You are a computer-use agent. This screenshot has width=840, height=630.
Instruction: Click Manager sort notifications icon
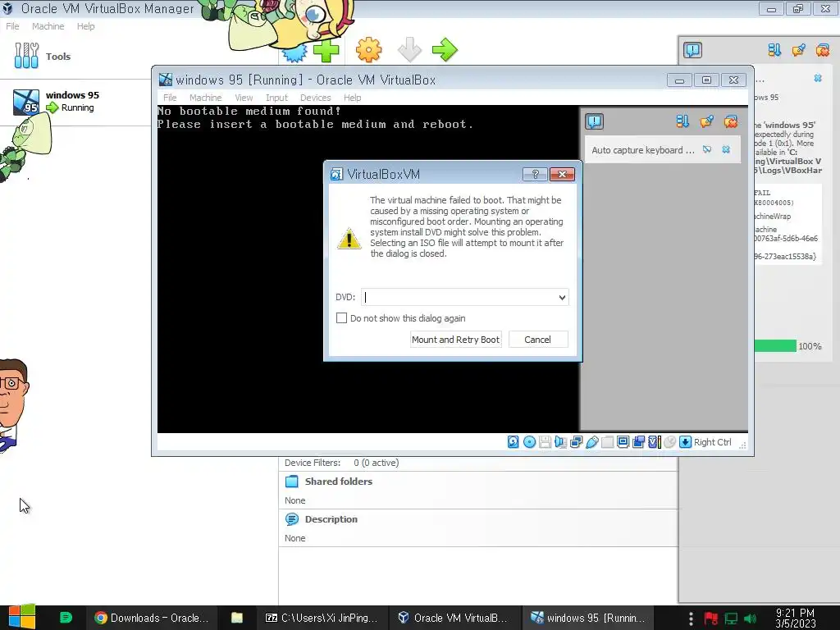(x=774, y=50)
